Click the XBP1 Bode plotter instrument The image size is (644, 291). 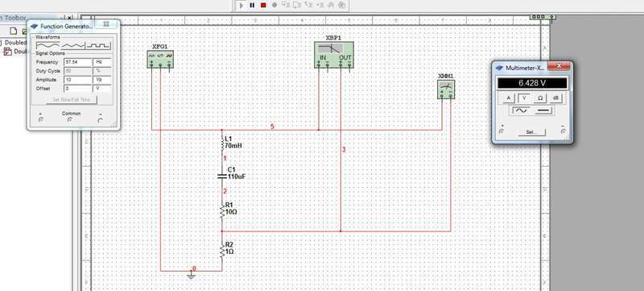[334, 54]
